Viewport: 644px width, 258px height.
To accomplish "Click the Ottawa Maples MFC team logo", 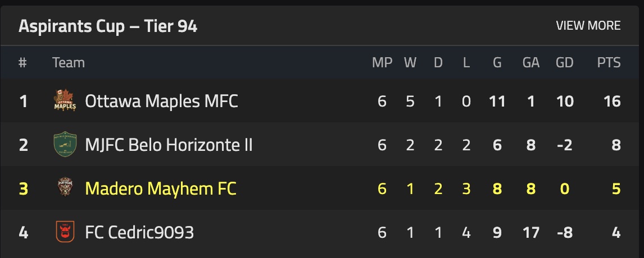I will point(65,102).
